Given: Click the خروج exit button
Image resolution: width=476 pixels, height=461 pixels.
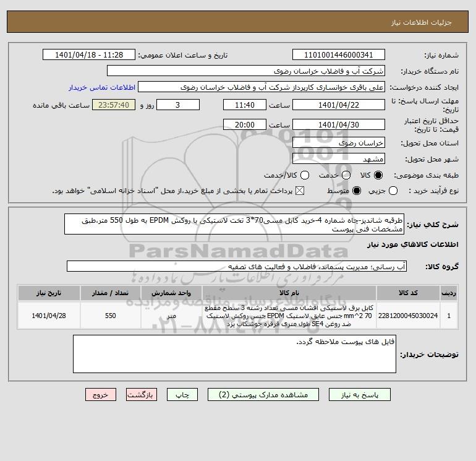Looking at the screenshot, I should [x=101, y=395].
